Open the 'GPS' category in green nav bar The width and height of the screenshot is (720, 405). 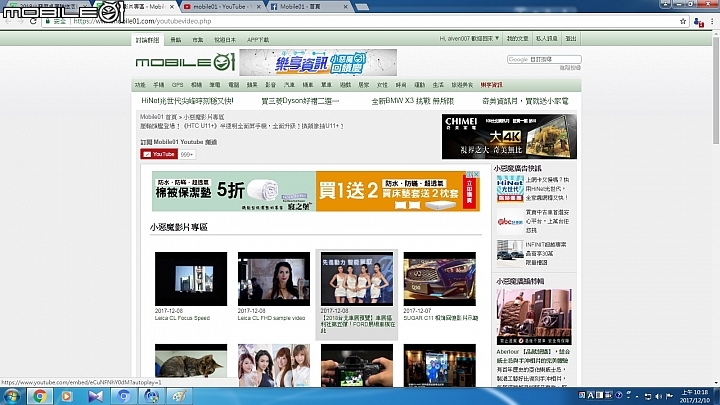[x=177, y=85]
